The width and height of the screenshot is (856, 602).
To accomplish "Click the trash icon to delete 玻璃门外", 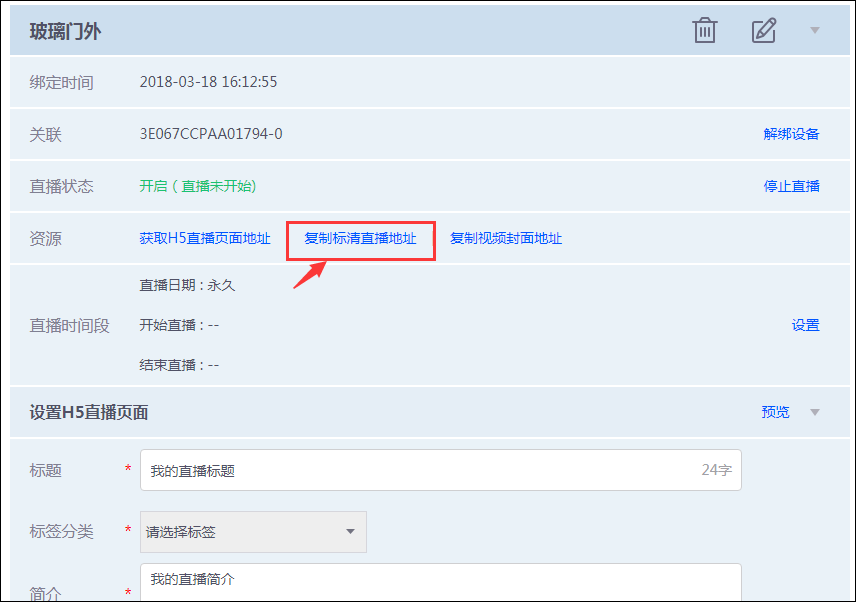I will [x=704, y=30].
